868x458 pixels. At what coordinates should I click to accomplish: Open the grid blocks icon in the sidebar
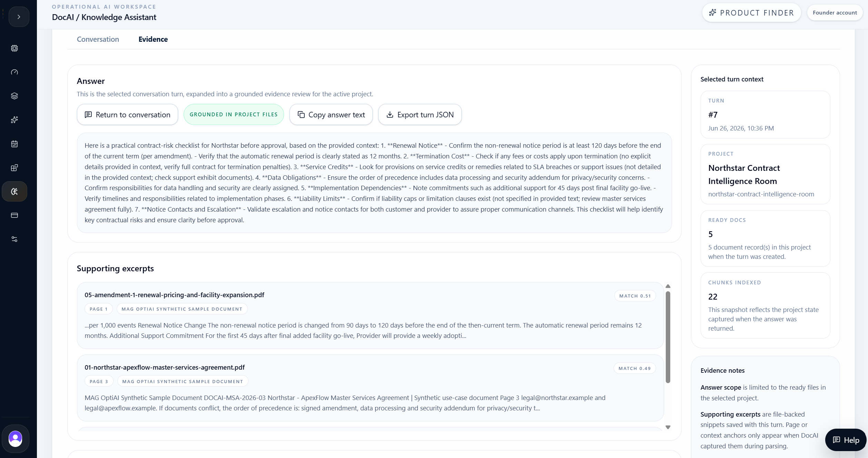(x=14, y=168)
